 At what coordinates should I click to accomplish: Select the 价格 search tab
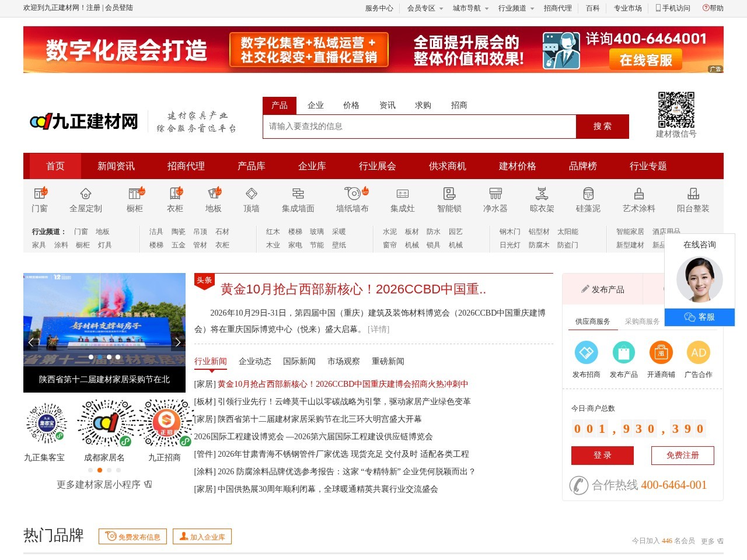(x=351, y=105)
